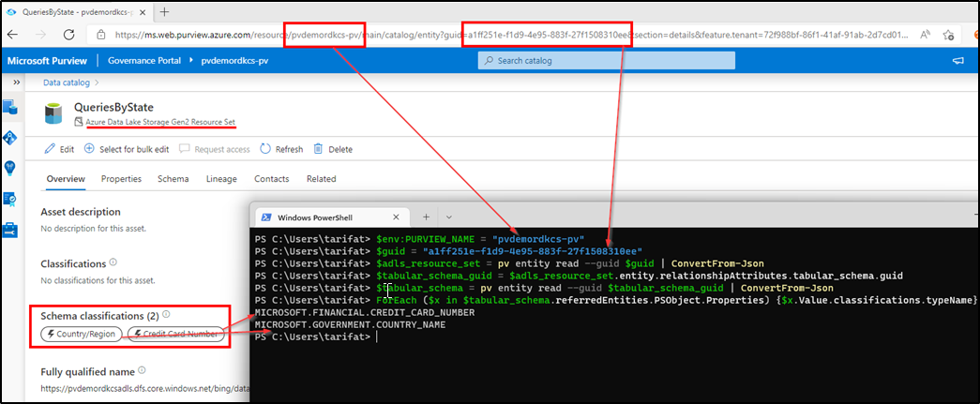Open the Read aloud icon in address bar
Image resolution: width=980 pixels, height=404 pixels.
pos(926,36)
